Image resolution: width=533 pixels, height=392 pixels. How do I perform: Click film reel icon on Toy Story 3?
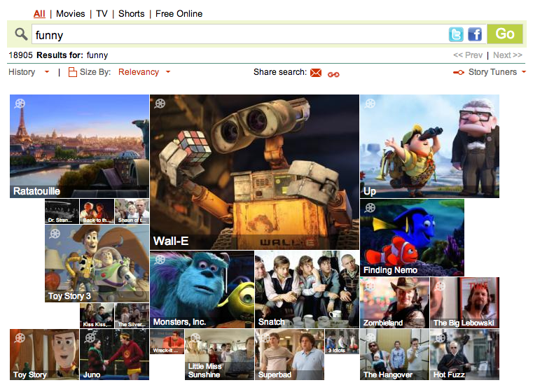[55, 234]
